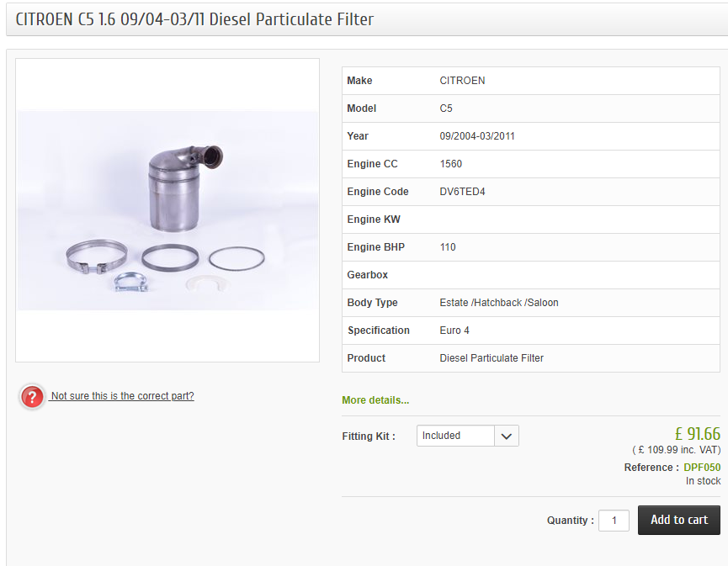Select the product value 'Diesel Particulate Filter'
Viewport: 728px width, 566px height.
[x=492, y=358]
